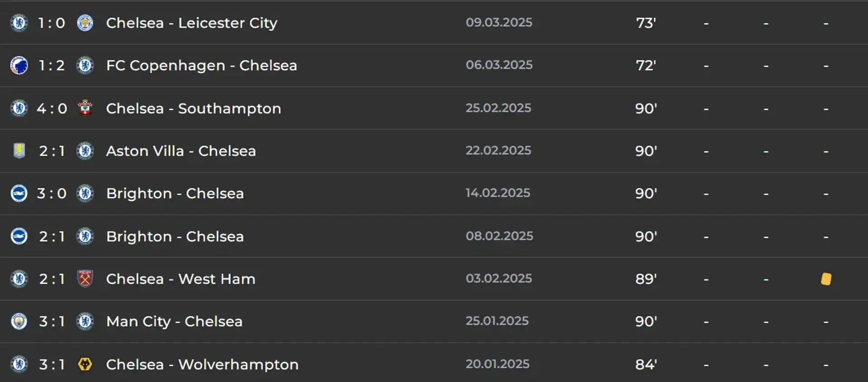
Task: Click the Leicester City club crest
Action: [85, 23]
